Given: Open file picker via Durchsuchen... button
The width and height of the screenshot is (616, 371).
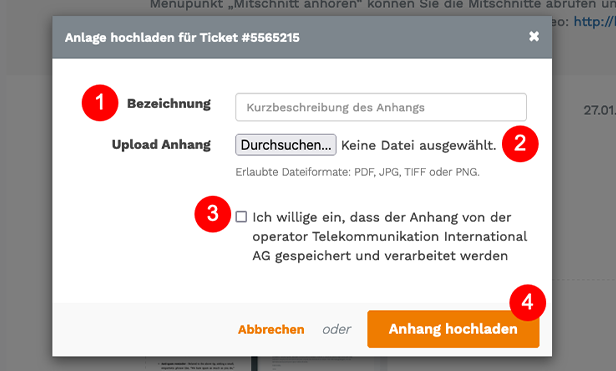Looking at the screenshot, I should coord(286,145).
